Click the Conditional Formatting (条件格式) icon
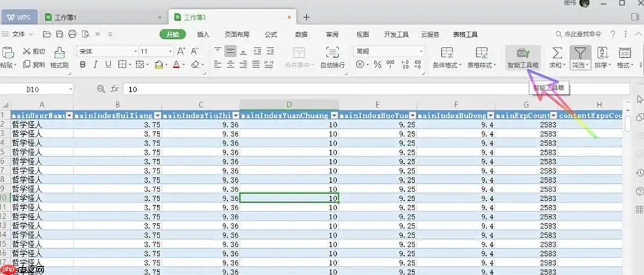This screenshot has width=644, height=275. (447, 53)
